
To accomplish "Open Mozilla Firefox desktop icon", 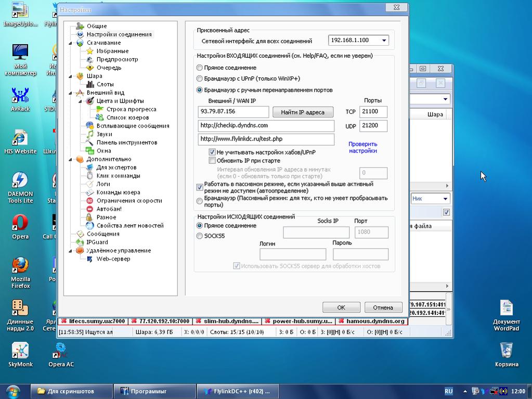I will coord(20,265).
